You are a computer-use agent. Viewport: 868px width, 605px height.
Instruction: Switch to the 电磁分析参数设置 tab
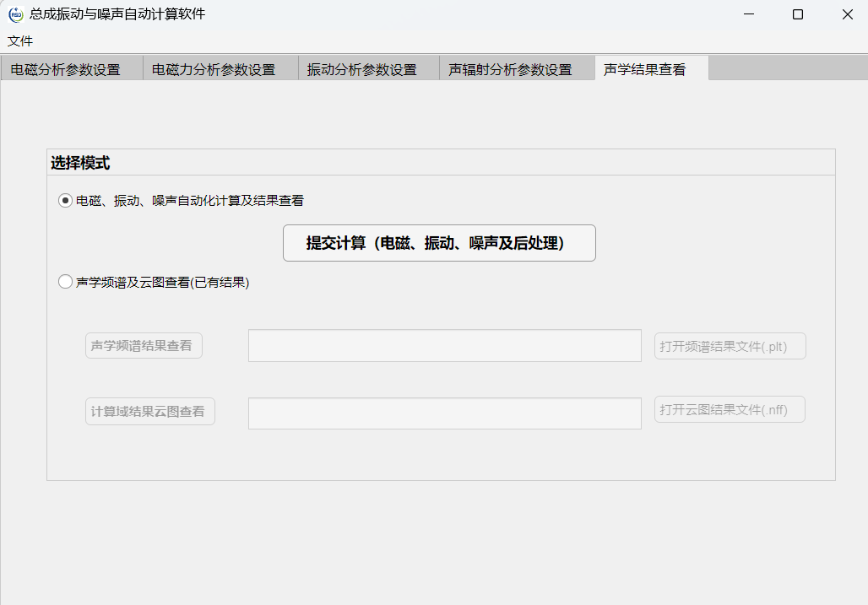pyautogui.click(x=66, y=69)
